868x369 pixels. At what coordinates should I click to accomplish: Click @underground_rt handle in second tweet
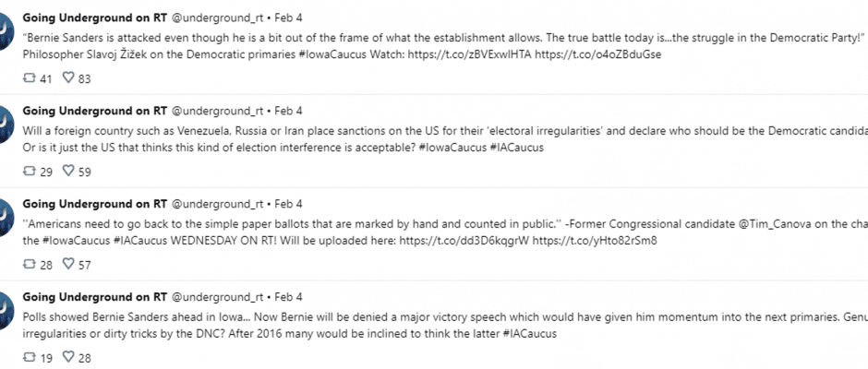218,111
